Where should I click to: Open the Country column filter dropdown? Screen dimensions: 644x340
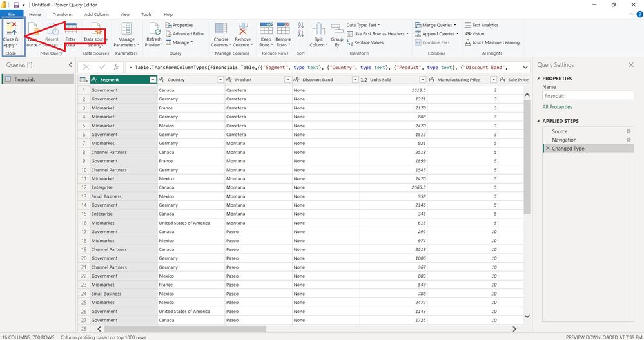(x=220, y=80)
